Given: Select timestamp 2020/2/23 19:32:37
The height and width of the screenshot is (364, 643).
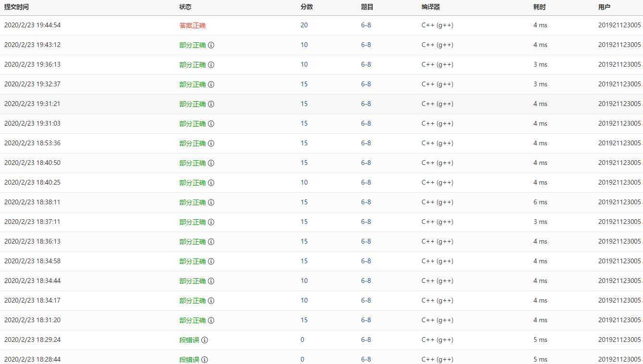Looking at the screenshot, I should click(x=32, y=84).
